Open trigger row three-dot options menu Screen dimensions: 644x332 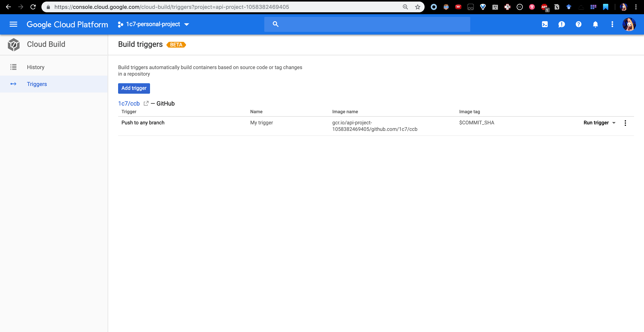tap(625, 123)
